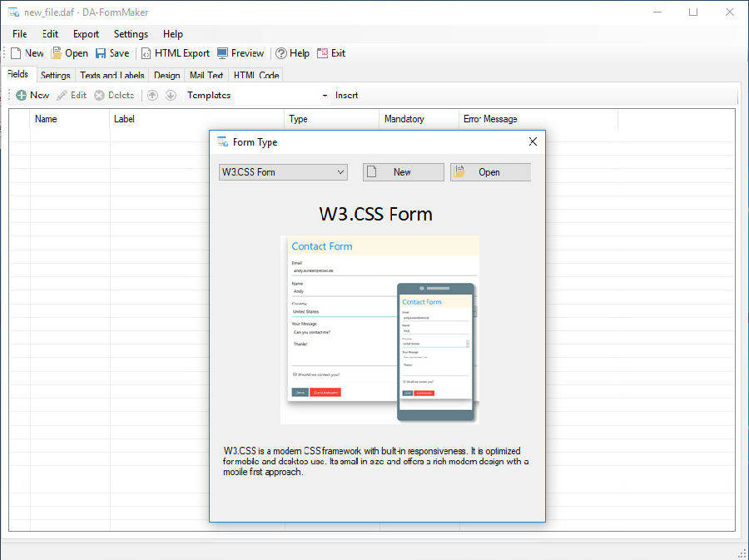Expand the W3.CSS Form type dropdown
Viewport: 749px width, 560px height.
click(283, 172)
